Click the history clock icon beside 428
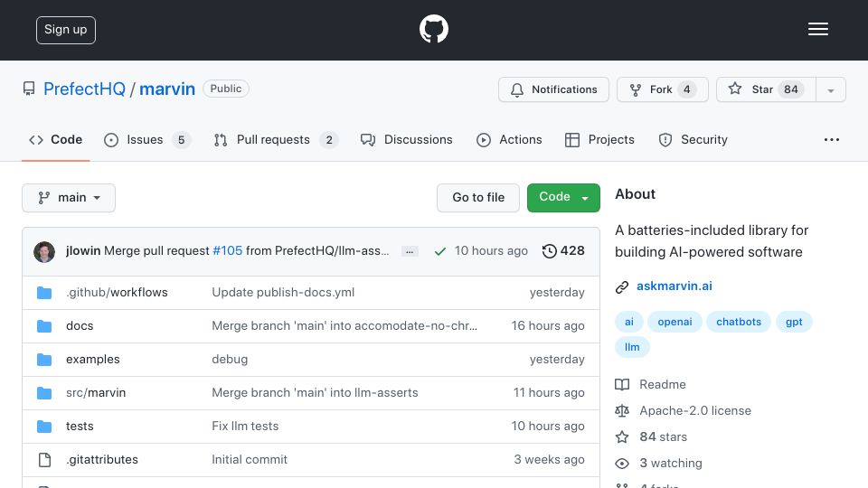868x488 pixels. [549, 251]
